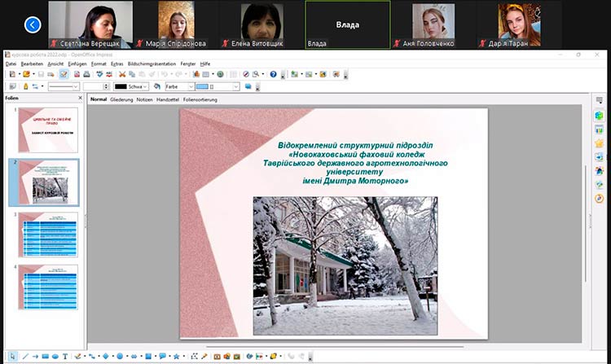
Task: Open the Navigator compass icon in sidebar
Action: tap(599, 198)
